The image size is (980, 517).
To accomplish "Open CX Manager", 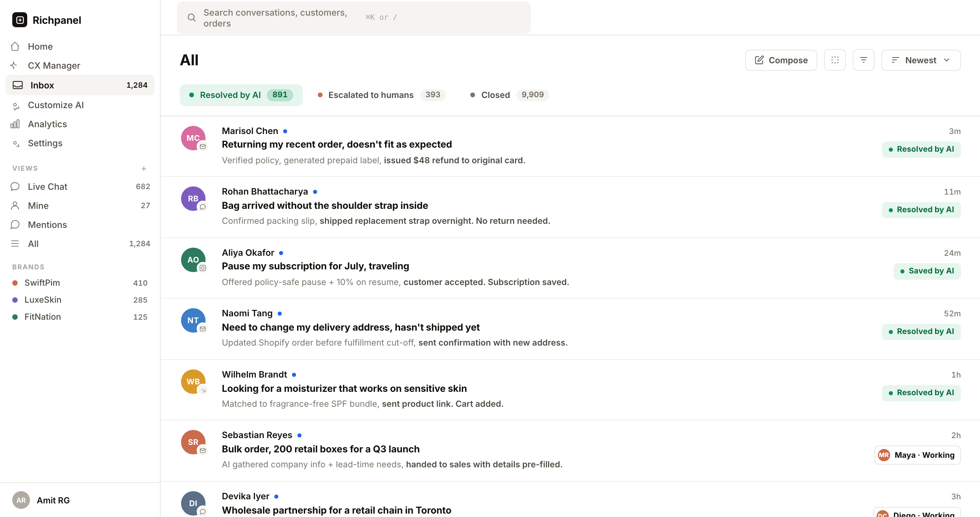I will (80, 65).
